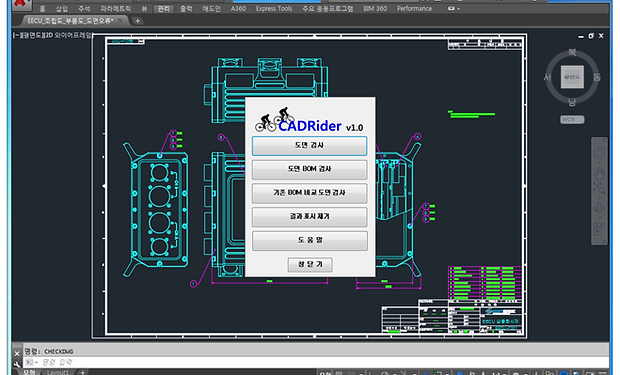Switch to the 뷰 ribbon tab
Viewport: 620px width, 375px height.
(144, 8)
